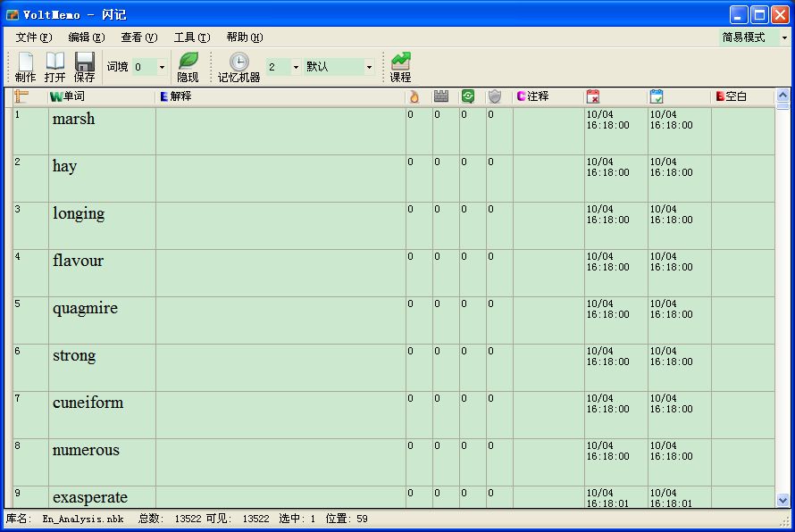The height and width of the screenshot is (532, 795).
Task: Click the 选中: 1 status entry
Action: pyautogui.click(x=297, y=519)
